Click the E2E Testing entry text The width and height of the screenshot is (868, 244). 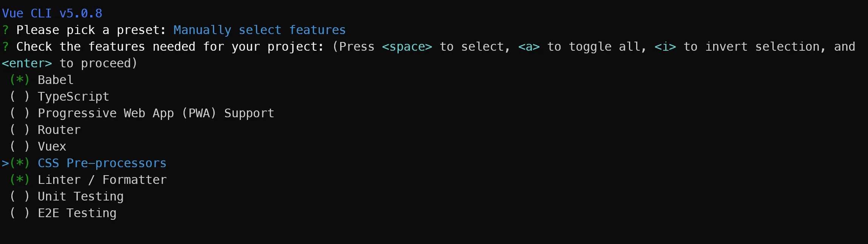click(x=77, y=213)
